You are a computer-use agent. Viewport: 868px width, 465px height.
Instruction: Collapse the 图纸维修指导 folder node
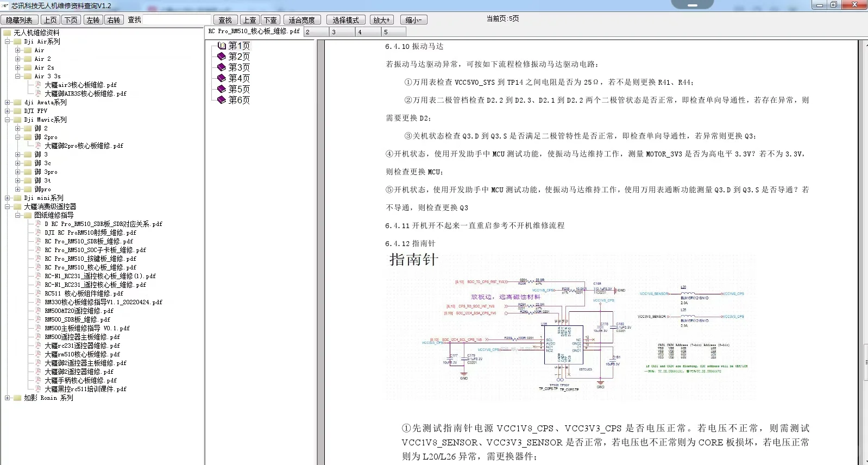(x=18, y=215)
